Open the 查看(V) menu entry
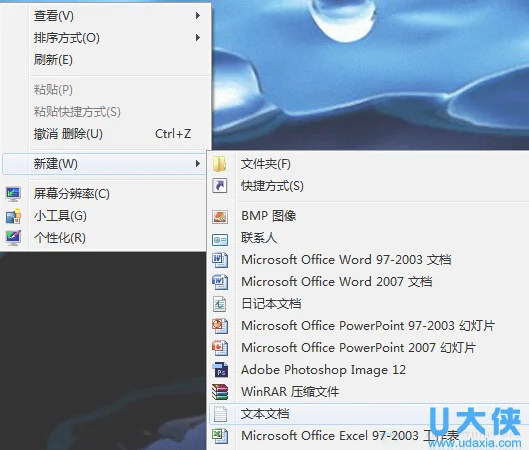The image size is (529, 450). point(107,16)
